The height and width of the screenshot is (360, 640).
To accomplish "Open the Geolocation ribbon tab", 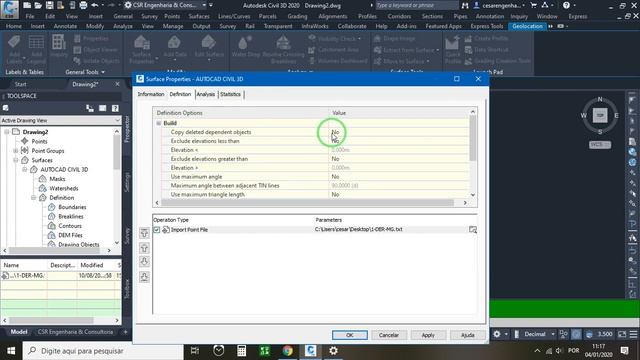I will point(527,26).
